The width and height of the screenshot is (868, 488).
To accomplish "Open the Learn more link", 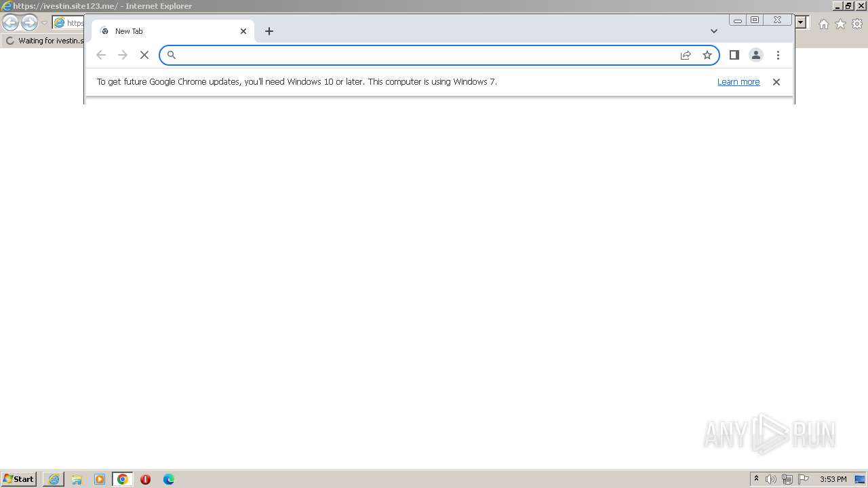I will click(x=738, y=81).
